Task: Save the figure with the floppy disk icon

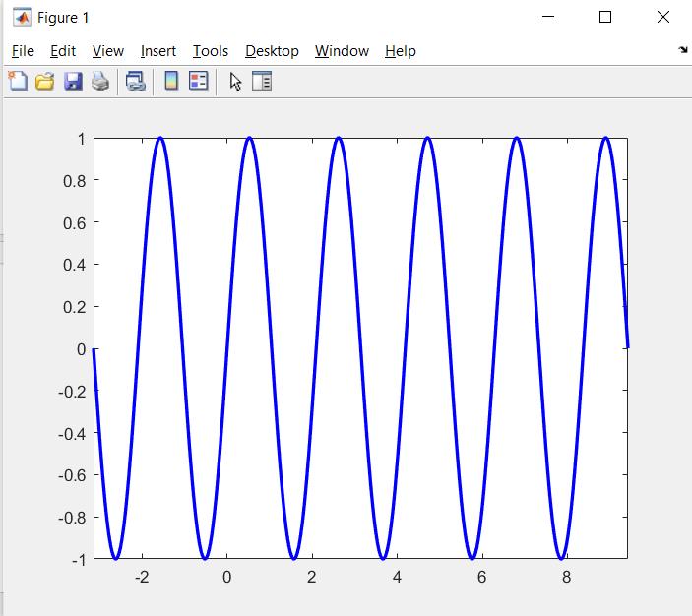Action: tap(73, 82)
